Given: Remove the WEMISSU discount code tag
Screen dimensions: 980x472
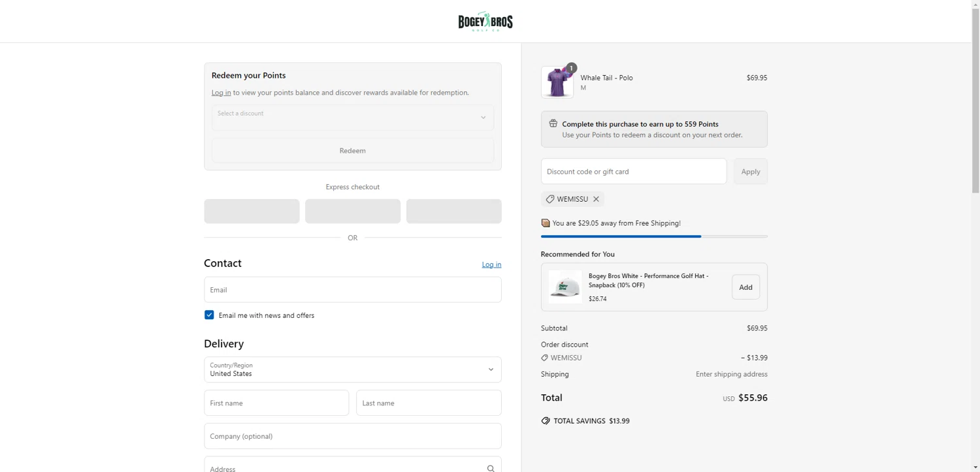Looking at the screenshot, I should coord(596,199).
